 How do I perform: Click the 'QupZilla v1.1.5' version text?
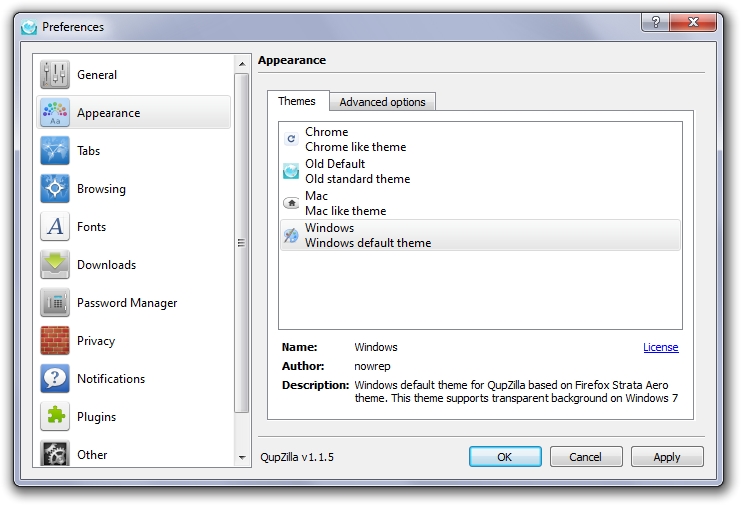(x=297, y=457)
